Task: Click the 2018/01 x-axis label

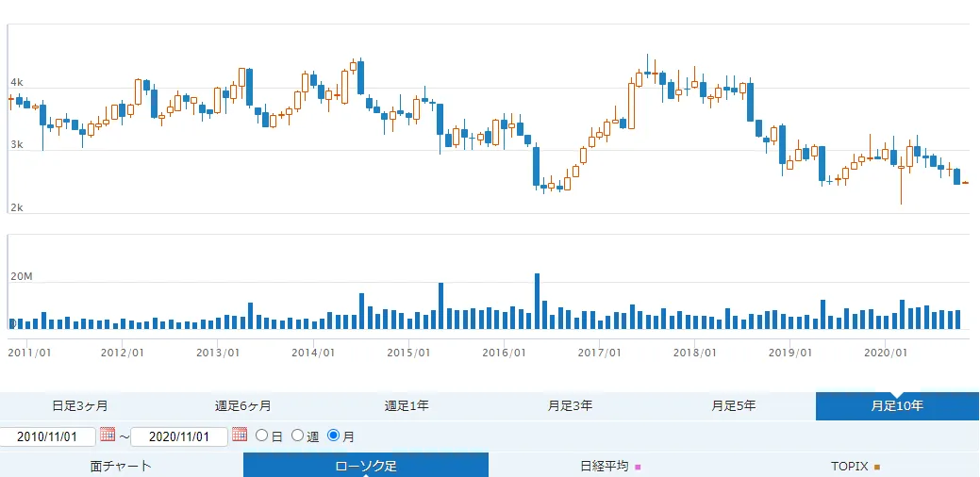Action: click(x=695, y=353)
